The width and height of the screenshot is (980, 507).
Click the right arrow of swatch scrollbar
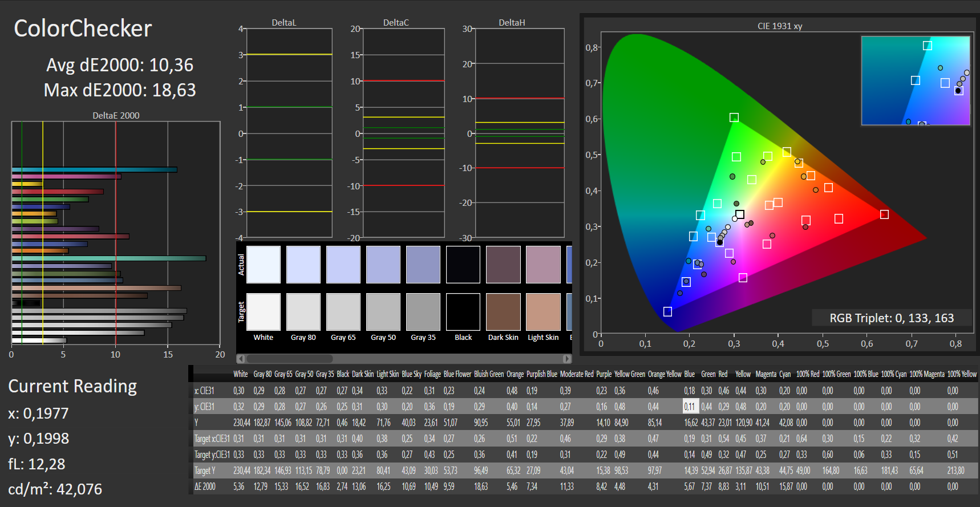pos(567,359)
